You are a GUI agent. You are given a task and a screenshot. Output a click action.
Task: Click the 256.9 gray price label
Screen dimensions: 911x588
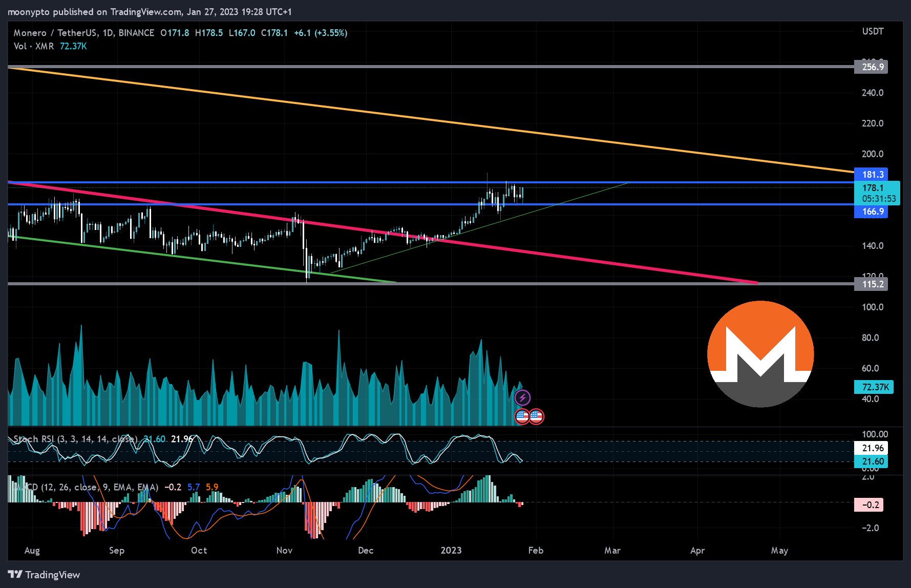(x=871, y=67)
